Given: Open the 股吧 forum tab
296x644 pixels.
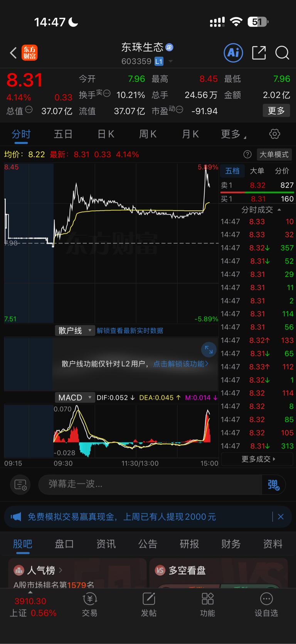Looking at the screenshot, I should tap(23, 544).
